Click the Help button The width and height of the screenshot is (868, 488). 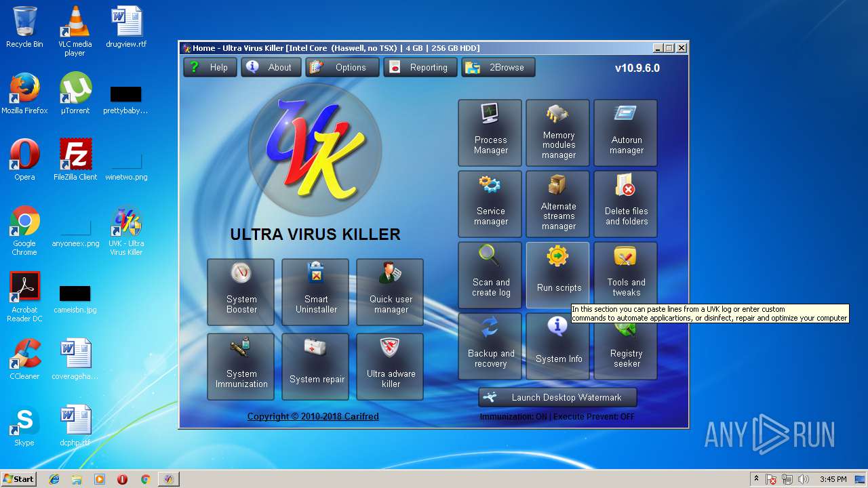pyautogui.click(x=210, y=67)
